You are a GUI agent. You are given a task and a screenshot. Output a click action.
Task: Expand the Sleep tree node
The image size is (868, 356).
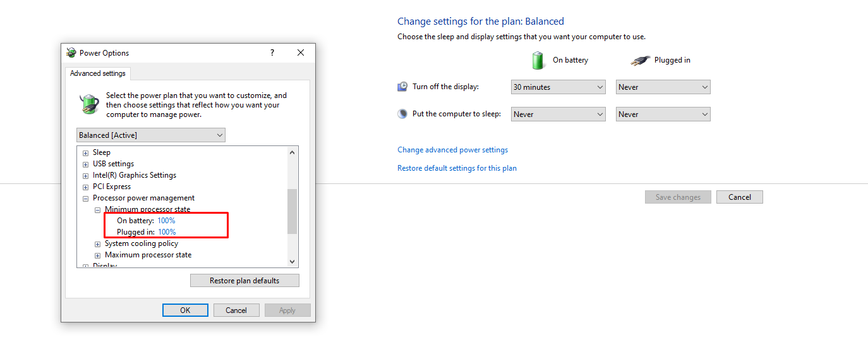coord(85,153)
